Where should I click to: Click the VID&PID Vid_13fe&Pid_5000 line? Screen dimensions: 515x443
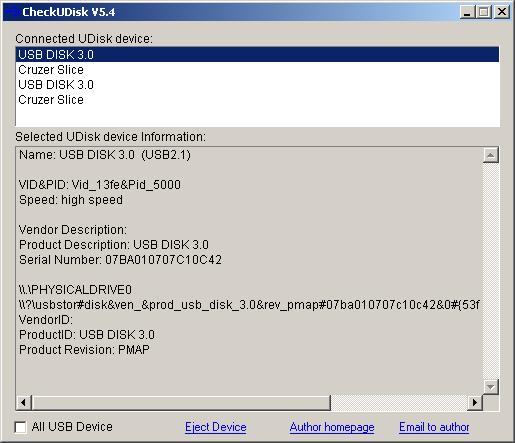coord(100,185)
